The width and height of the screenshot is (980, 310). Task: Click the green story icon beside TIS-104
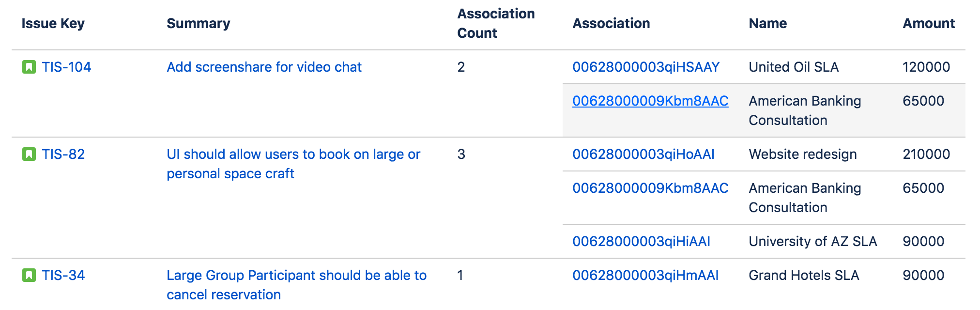coord(29,67)
